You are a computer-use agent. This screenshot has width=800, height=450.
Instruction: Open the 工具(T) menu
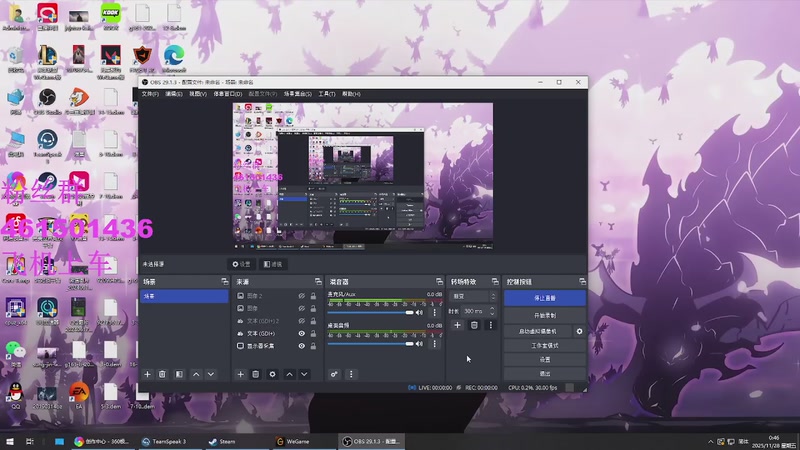[x=327, y=94]
